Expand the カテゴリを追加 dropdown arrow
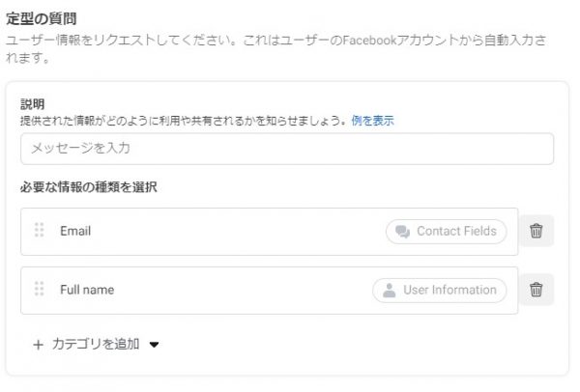This screenshot has height=392, width=580. [154, 345]
